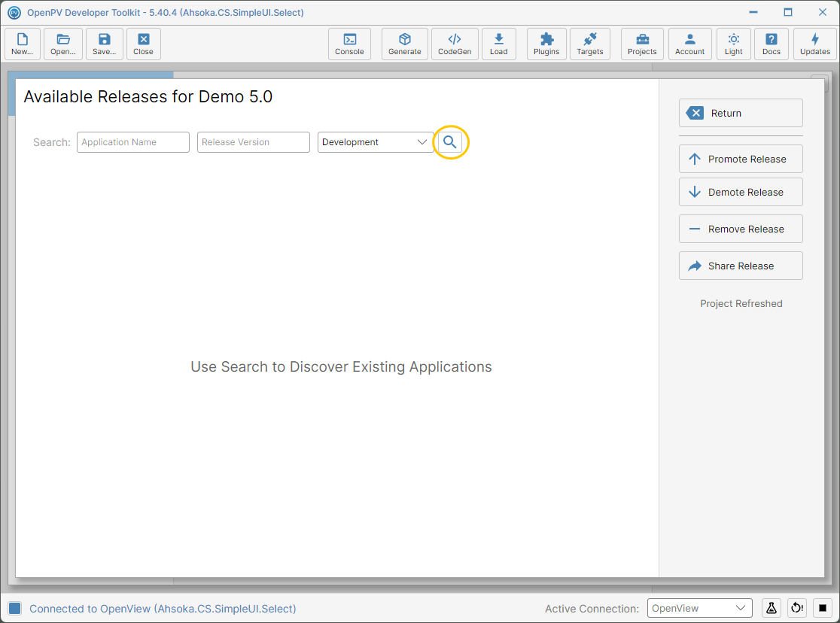Screen dimensions: 840x623
Task: Launch the CodeGen tool
Action: [x=455, y=44]
